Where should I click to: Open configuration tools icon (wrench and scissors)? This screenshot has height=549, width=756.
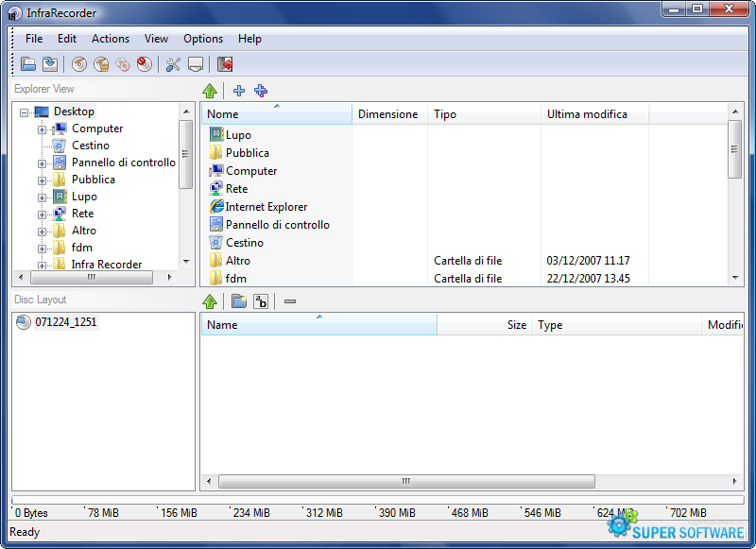tap(173, 64)
